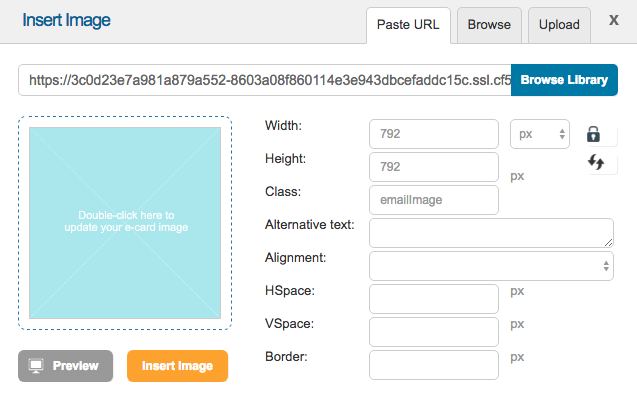Switch to the Browse tab

pyautogui.click(x=489, y=25)
